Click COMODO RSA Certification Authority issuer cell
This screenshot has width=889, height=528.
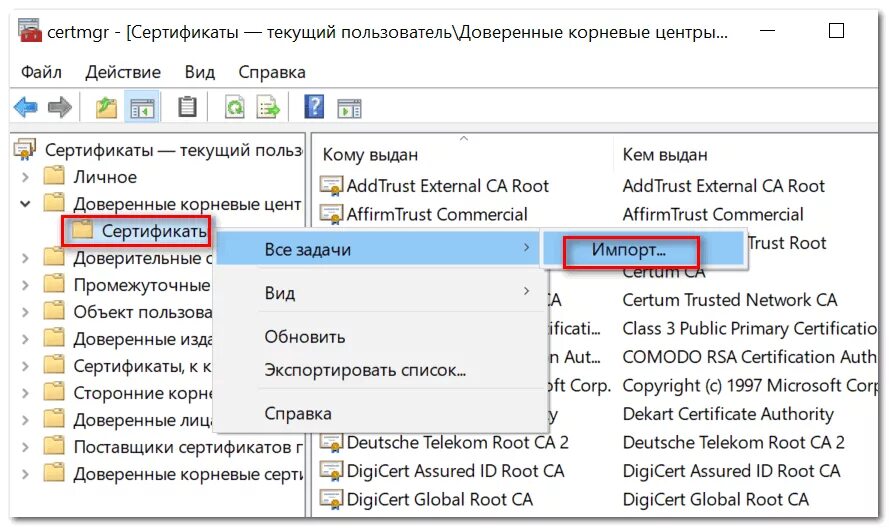(750, 357)
